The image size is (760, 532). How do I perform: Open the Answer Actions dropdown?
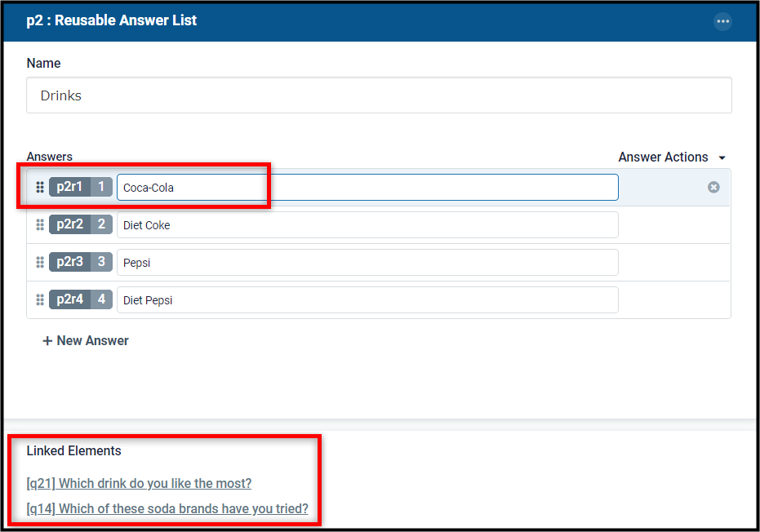click(672, 157)
